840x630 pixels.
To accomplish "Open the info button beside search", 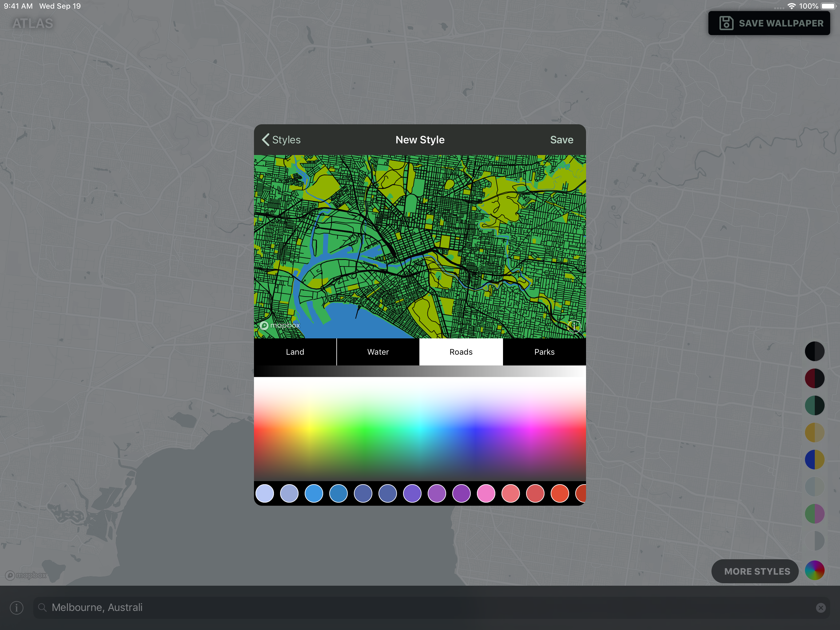I will click(x=16, y=608).
